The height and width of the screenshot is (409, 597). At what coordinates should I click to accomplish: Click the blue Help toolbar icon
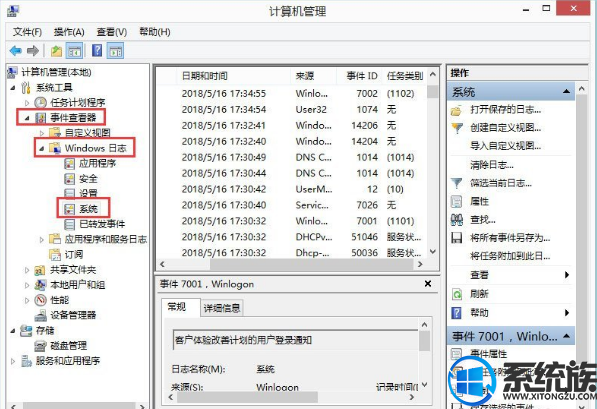(97, 50)
